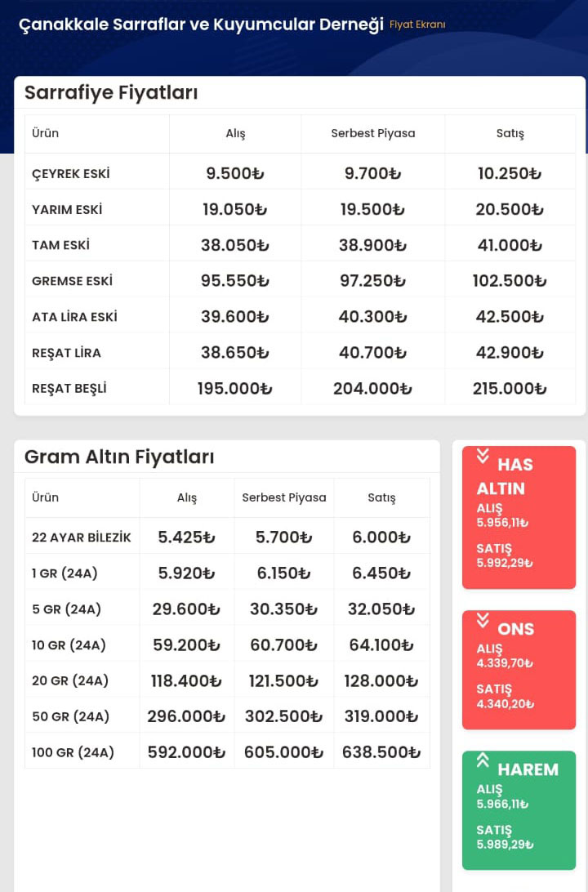This screenshot has height=892, width=588.
Task: Click Serbest Piyasa column header in Sarrafiye table
Action: [373, 133]
